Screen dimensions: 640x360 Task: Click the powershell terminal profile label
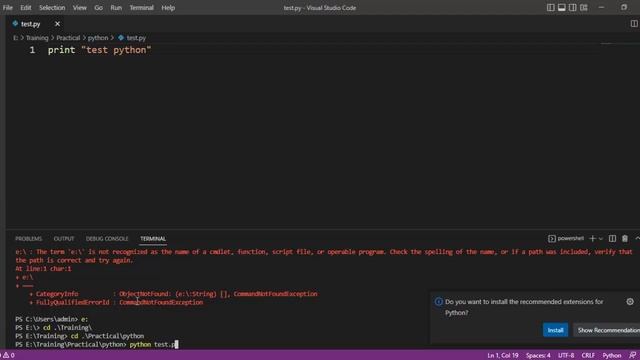[566, 238]
